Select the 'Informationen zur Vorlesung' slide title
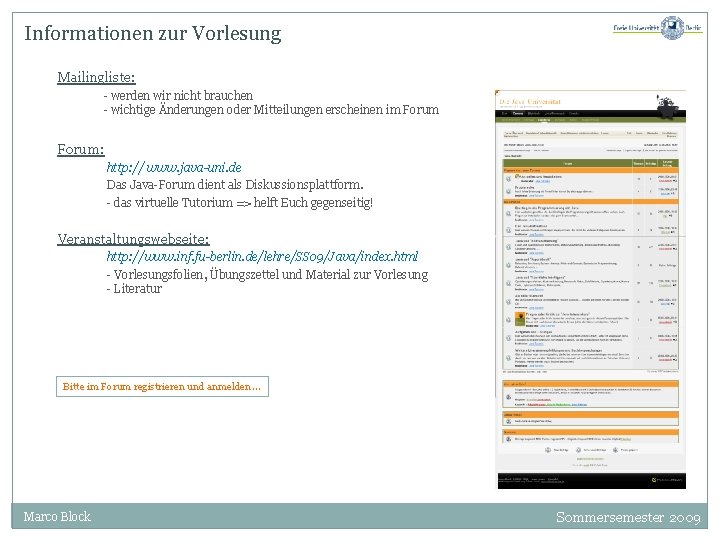The width and height of the screenshot is (720, 540). tap(152, 34)
